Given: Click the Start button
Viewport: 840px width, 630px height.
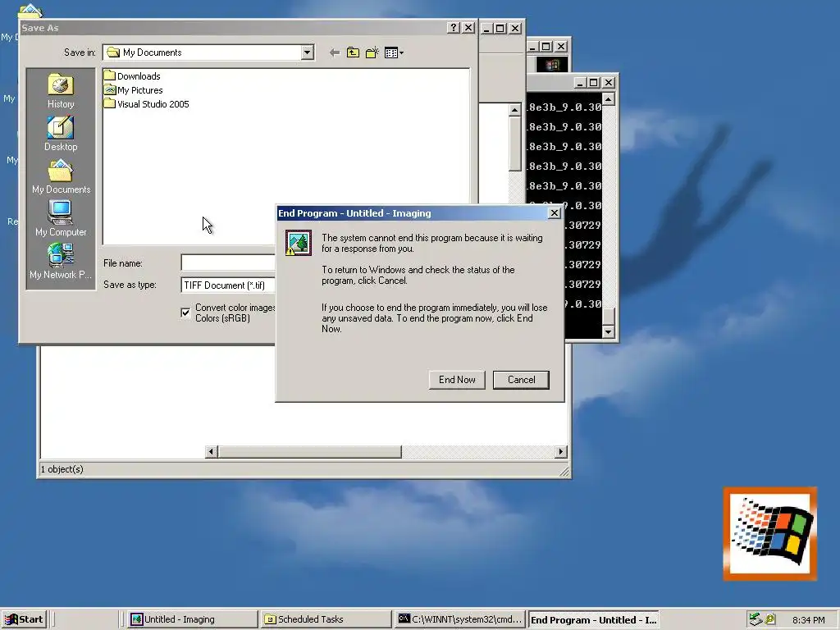Looking at the screenshot, I should 24,619.
